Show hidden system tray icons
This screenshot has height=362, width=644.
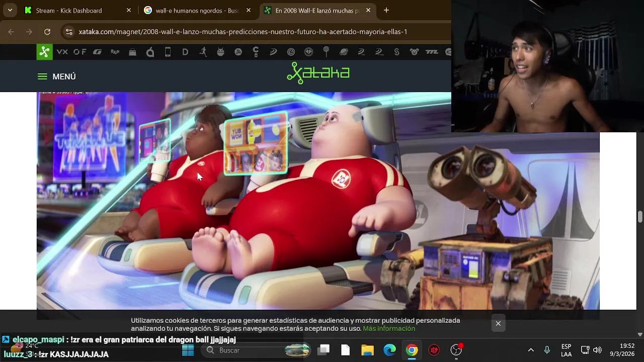[531, 350]
